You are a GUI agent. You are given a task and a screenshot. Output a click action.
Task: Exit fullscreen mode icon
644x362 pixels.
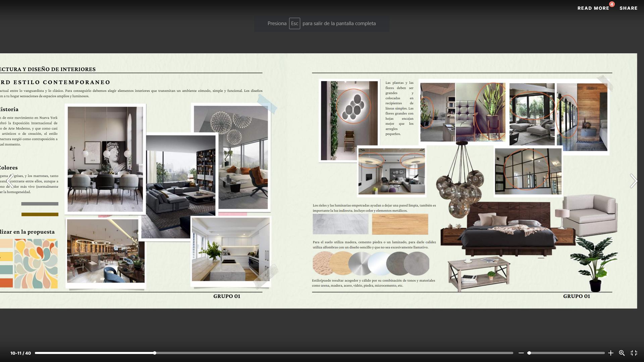(634, 353)
